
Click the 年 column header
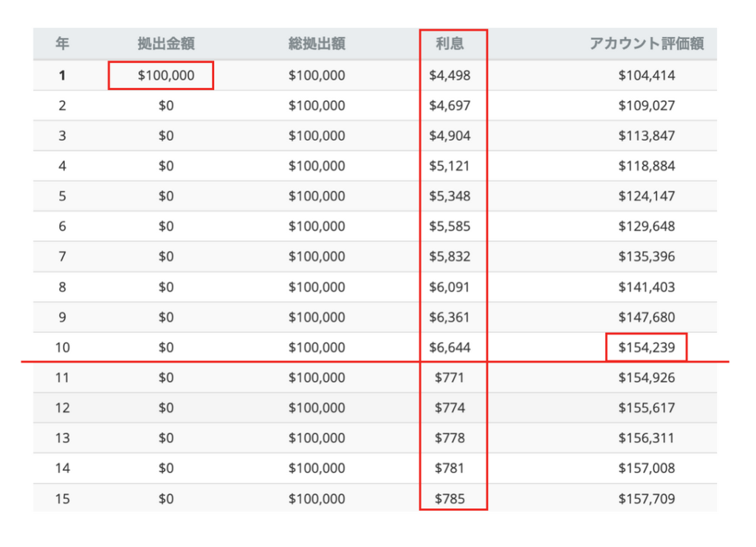pos(62,44)
